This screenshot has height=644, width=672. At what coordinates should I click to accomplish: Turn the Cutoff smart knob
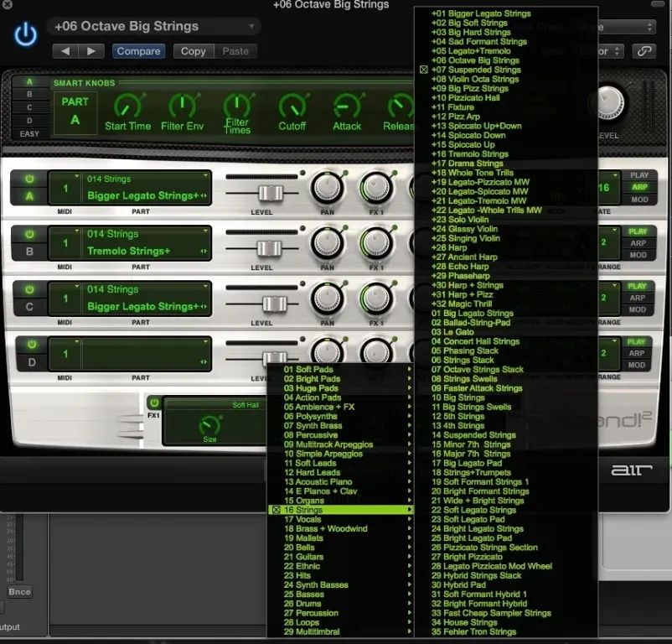(x=292, y=106)
